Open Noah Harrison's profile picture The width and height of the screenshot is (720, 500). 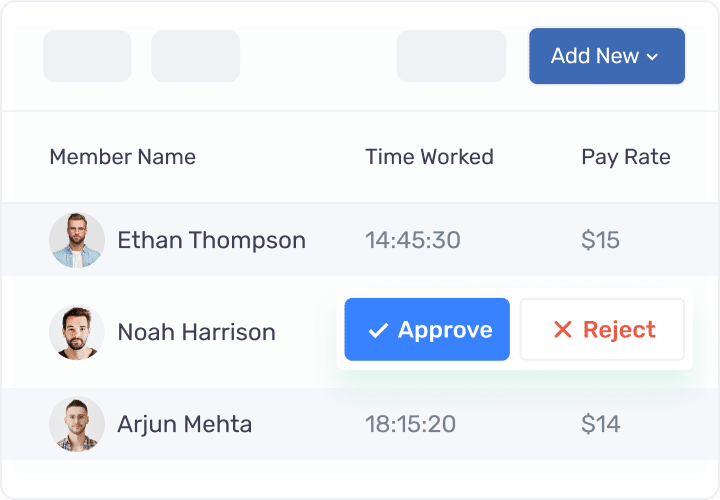click(x=77, y=331)
